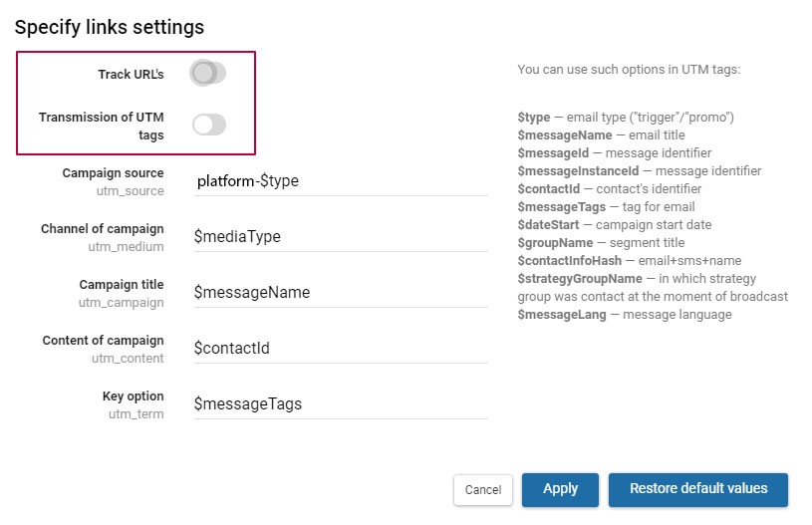Screen dimensions: 812x525
Task: Click the utm_source sublabel under Campaign source
Action: (x=130, y=189)
